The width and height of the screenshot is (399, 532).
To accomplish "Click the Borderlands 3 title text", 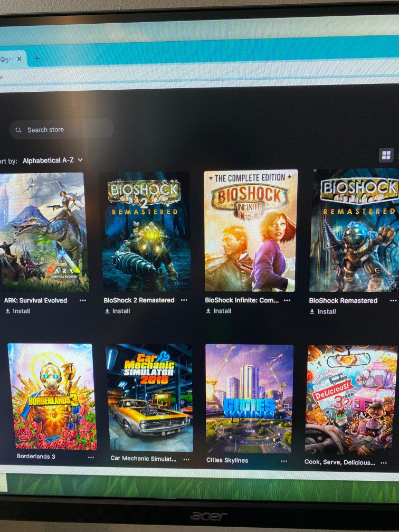I will (x=36, y=457).
